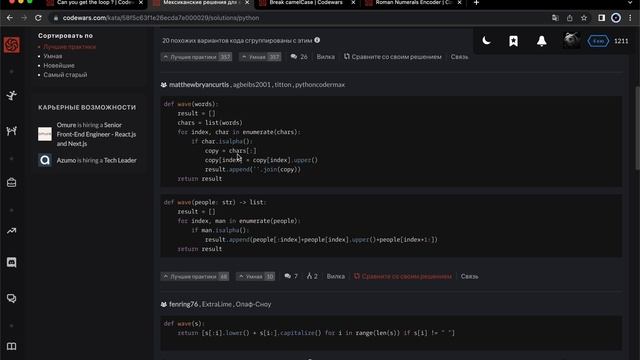Image resolution: width=640 pixels, height=360 pixels.
Task: Open ExtraLime user profile
Action: coord(216,304)
